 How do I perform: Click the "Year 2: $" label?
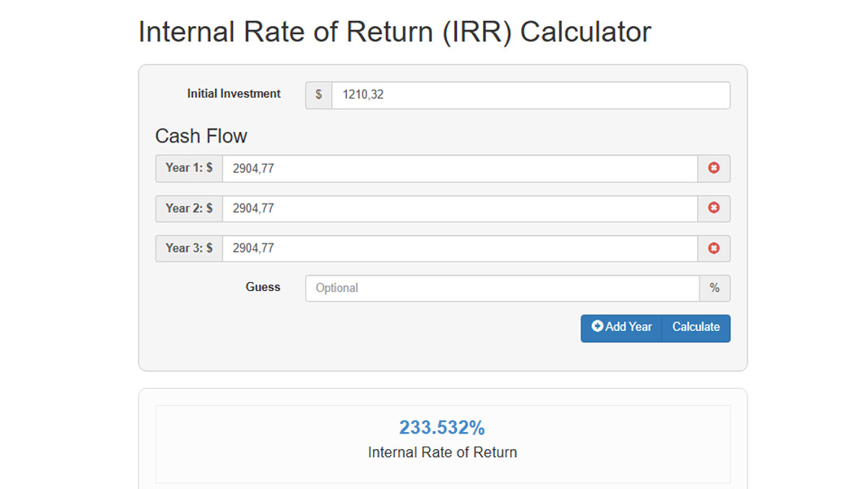pyautogui.click(x=189, y=209)
